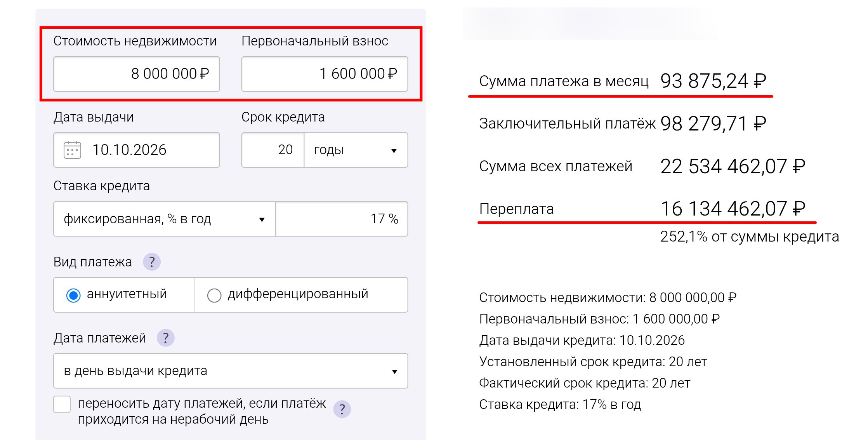Enable переносить дату платежей checkbox
This screenshot has width=868, height=440.
62,404
